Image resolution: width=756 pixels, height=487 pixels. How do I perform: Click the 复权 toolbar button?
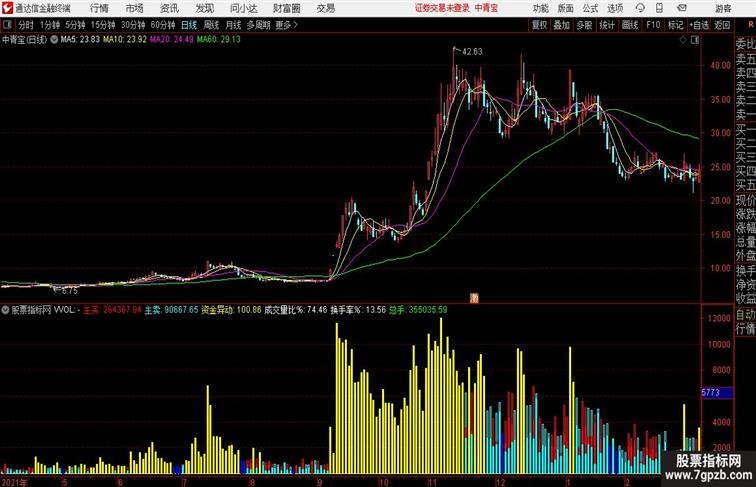coord(540,25)
